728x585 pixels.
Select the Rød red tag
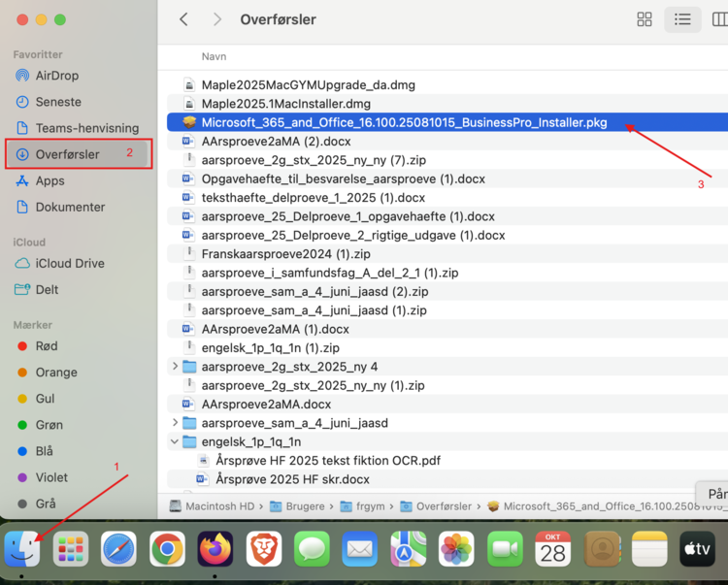point(47,346)
